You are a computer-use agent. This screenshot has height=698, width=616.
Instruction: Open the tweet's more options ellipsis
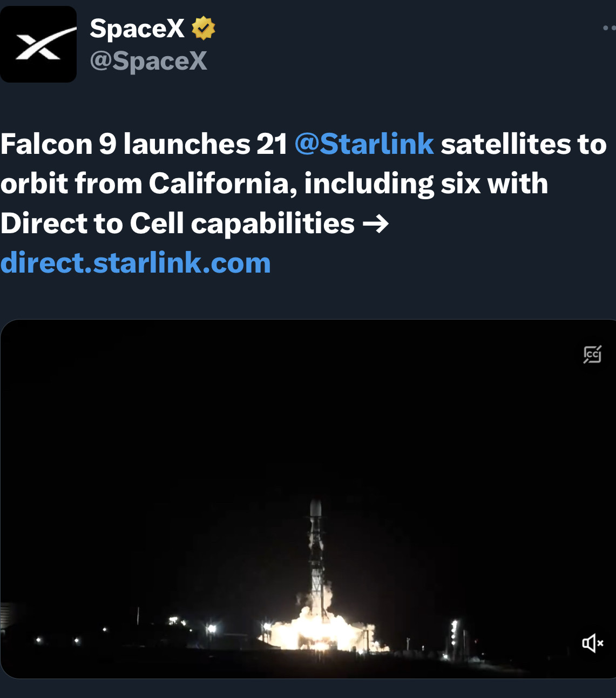(609, 28)
